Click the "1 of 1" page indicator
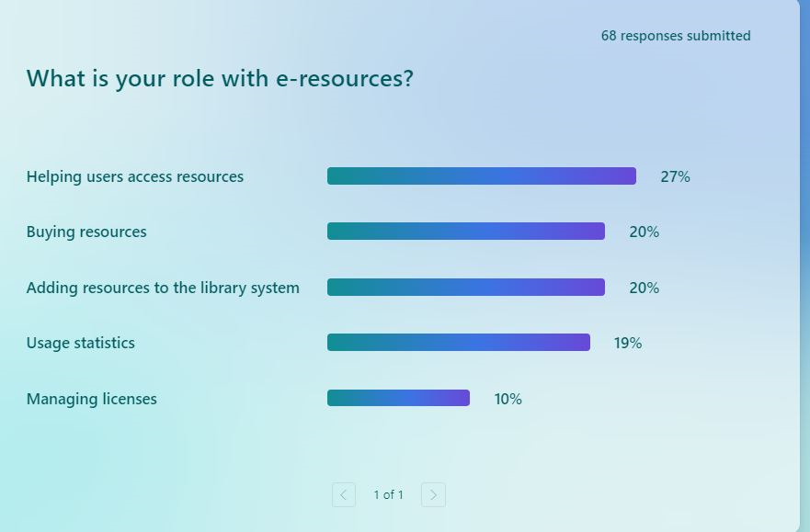Screen dimensions: 810x532 point(388,495)
